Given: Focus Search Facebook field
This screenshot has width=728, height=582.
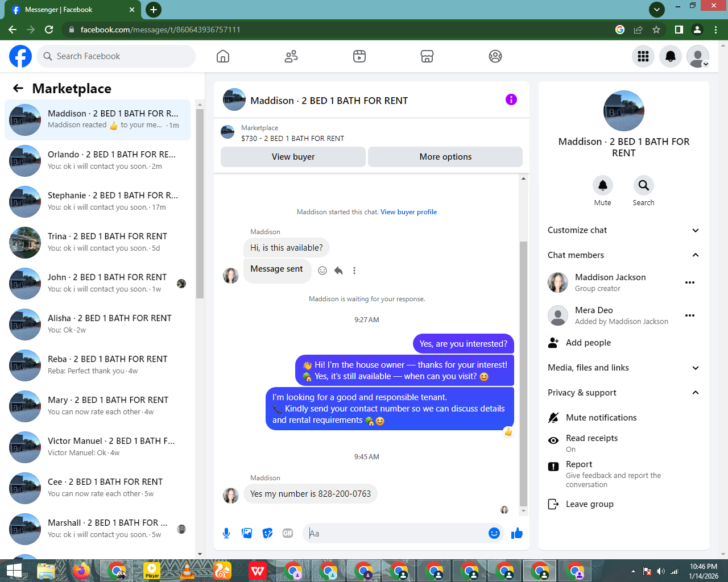Looking at the screenshot, I should pyautogui.click(x=117, y=56).
